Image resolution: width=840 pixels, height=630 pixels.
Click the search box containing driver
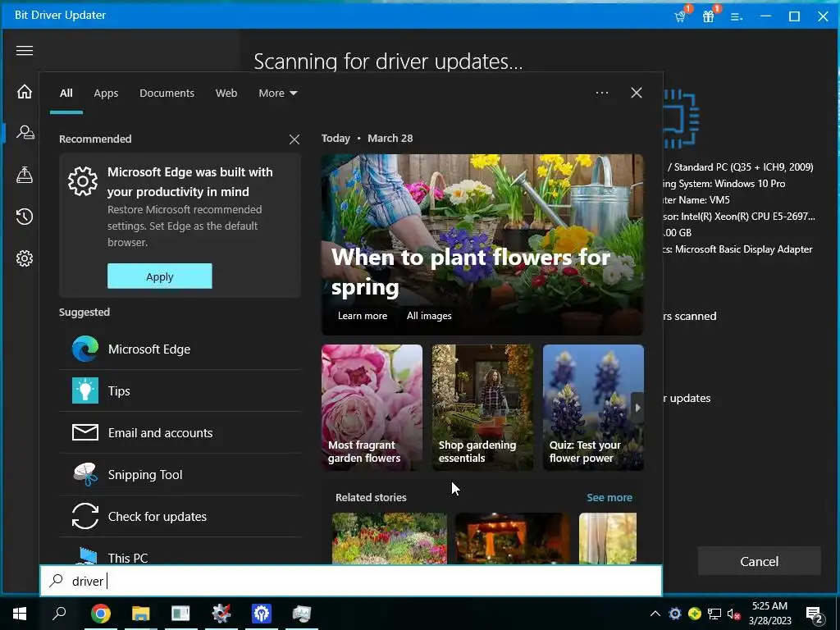[x=351, y=581]
